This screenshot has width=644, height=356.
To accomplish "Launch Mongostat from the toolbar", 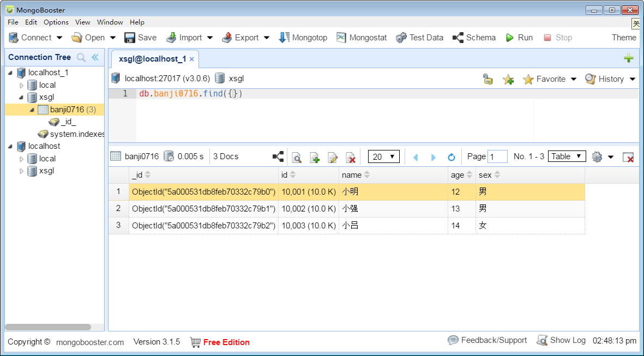I will click(x=362, y=38).
